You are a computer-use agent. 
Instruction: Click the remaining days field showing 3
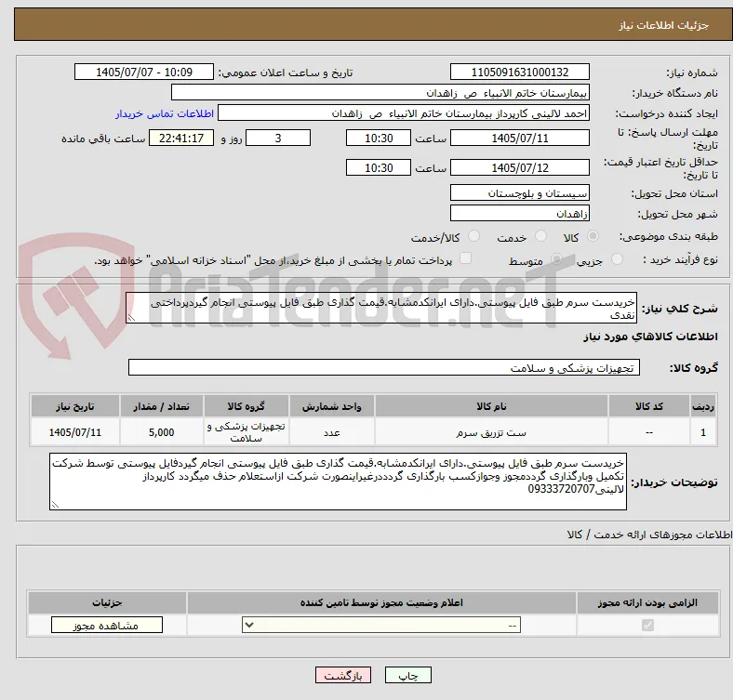(x=278, y=138)
